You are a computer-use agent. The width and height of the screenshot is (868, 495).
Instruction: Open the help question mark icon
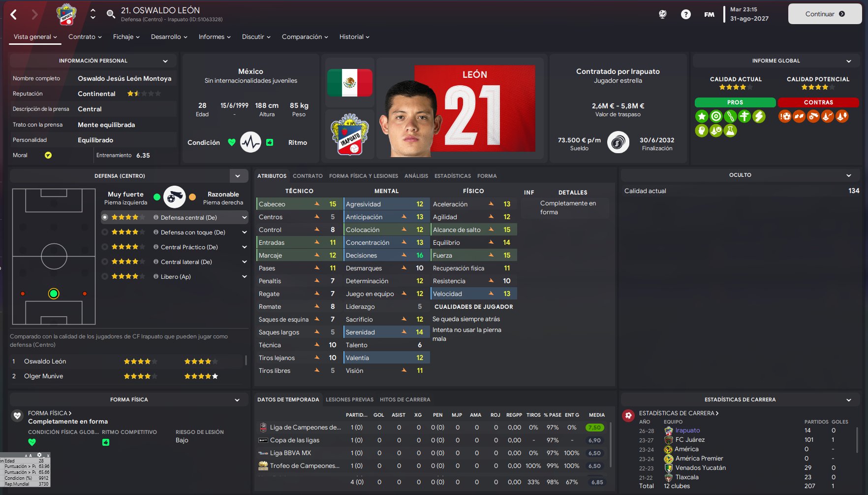click(x=685, y=14)
